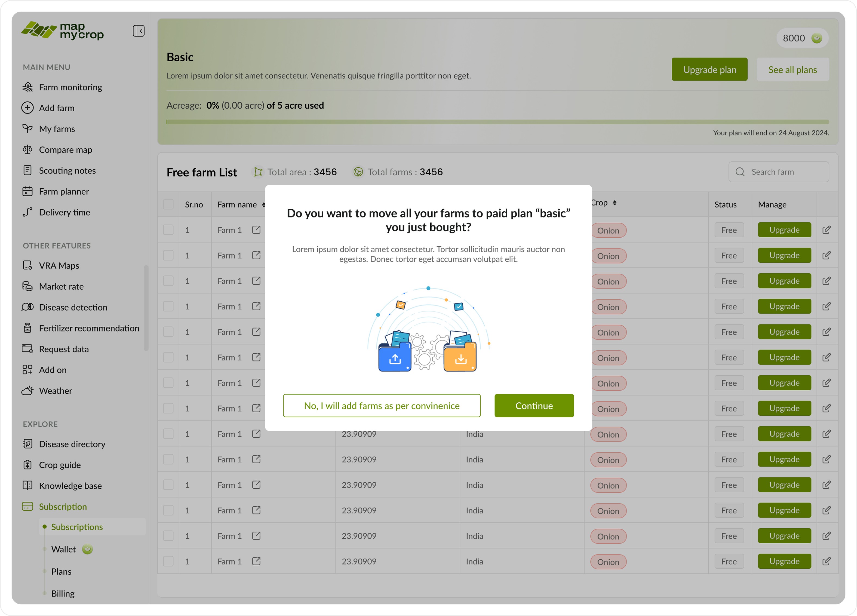
Task: Sort by Crop column arrows
Action: [615, 203]
